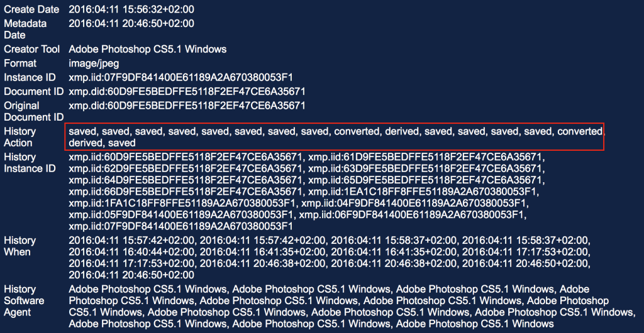Click the Format label
644x333 pixels.
pos(20,63)
